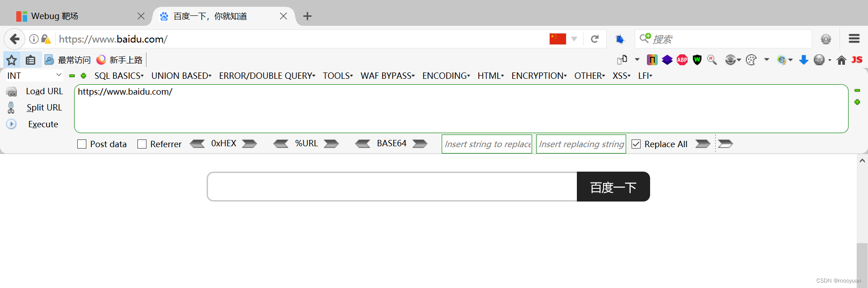Open the Adblock Plus ABP icon
Viewport: 868px width, 288px height.
coord(682,60)
